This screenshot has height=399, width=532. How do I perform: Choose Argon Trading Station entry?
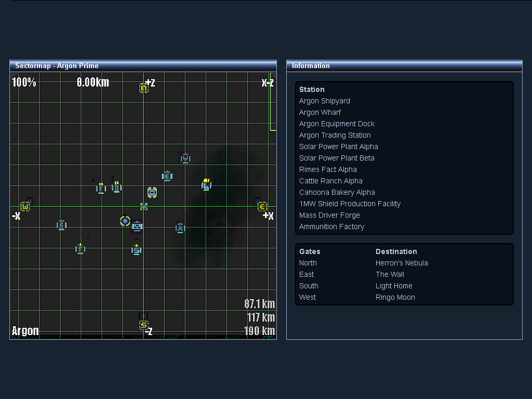click(x=335, y=136)
